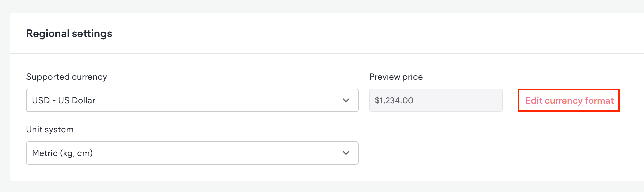
Task: Click the 'USD' currency code in the selector
Action: pos(41,100)
